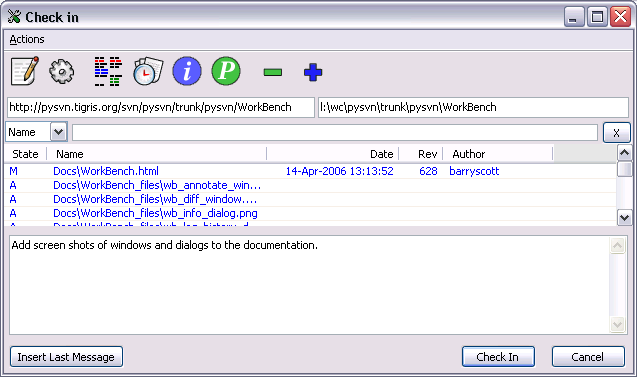The height and width of the screenshot is (377, 637).
Task: Click the M state of WorkBench.html
Action: click(13, 171)
